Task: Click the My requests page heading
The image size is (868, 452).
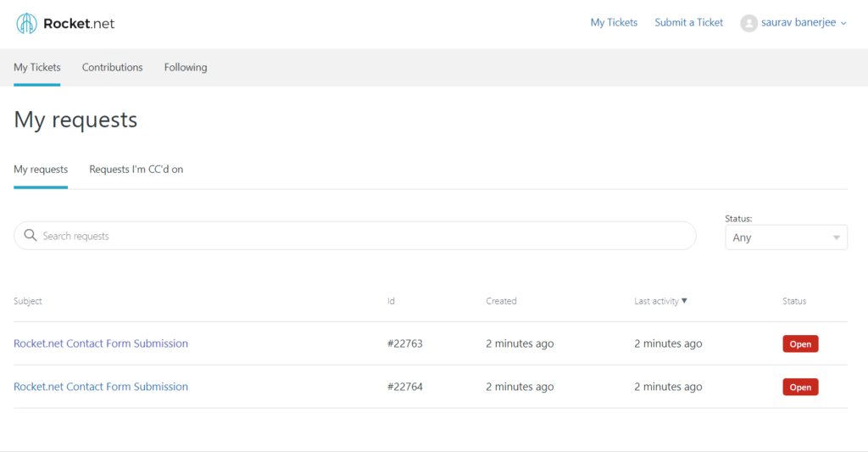Action: [x=75, y=120]
